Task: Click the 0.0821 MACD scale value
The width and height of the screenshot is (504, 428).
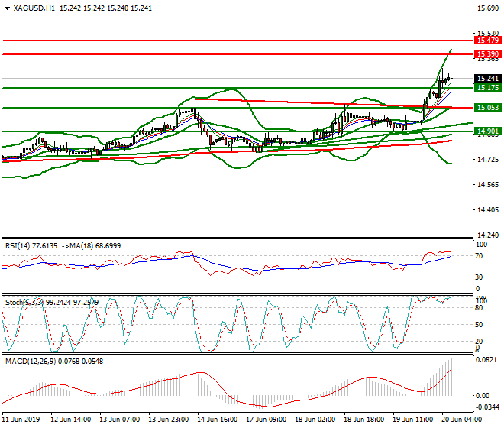Action: 486,360
